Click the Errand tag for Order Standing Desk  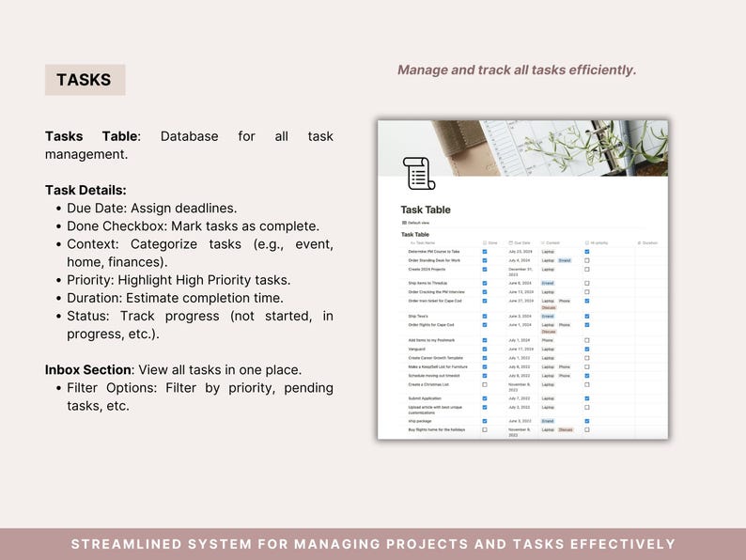565,260
